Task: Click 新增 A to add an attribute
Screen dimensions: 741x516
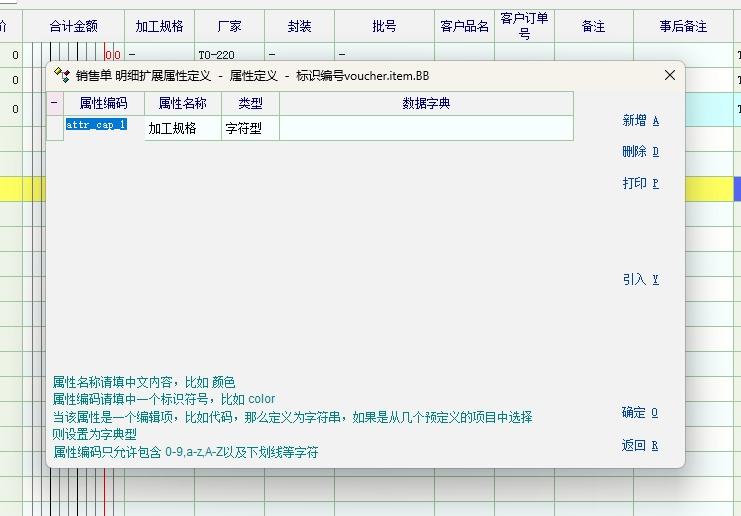Action: pos(640,121)
